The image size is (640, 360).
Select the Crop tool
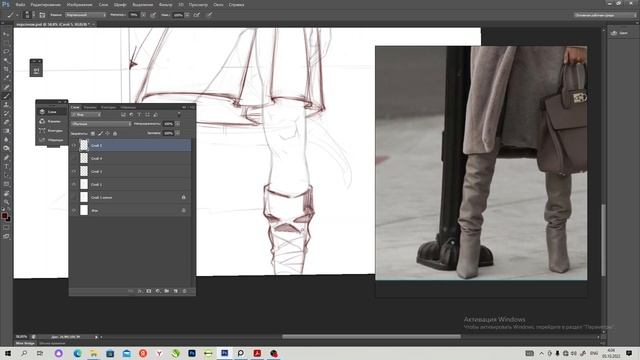coord(6,69)
